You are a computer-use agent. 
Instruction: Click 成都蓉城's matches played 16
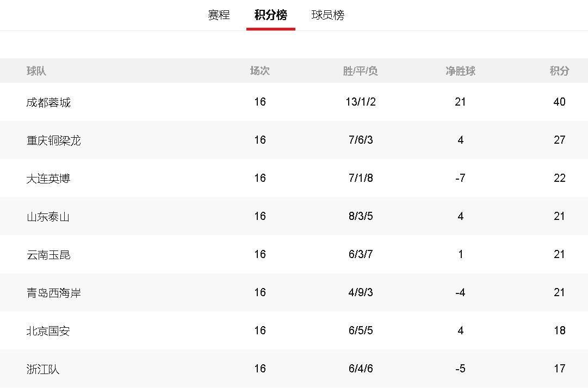click(260, 102)
